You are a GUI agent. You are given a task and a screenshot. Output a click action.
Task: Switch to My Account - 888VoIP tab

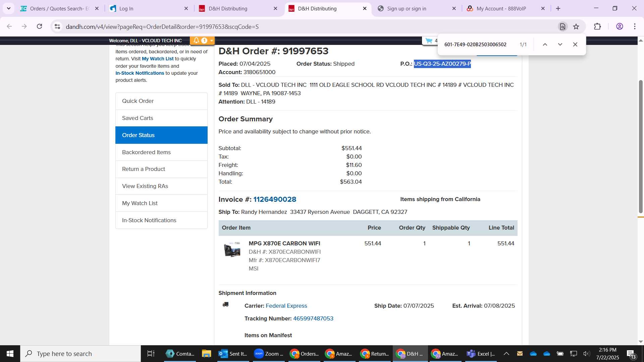tap(506, 8)
